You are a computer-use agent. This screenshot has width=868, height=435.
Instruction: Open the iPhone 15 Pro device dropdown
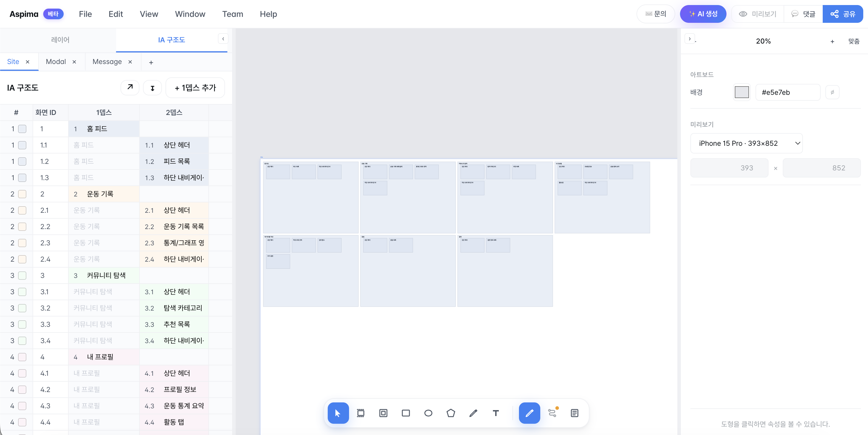tap(746, 143)
